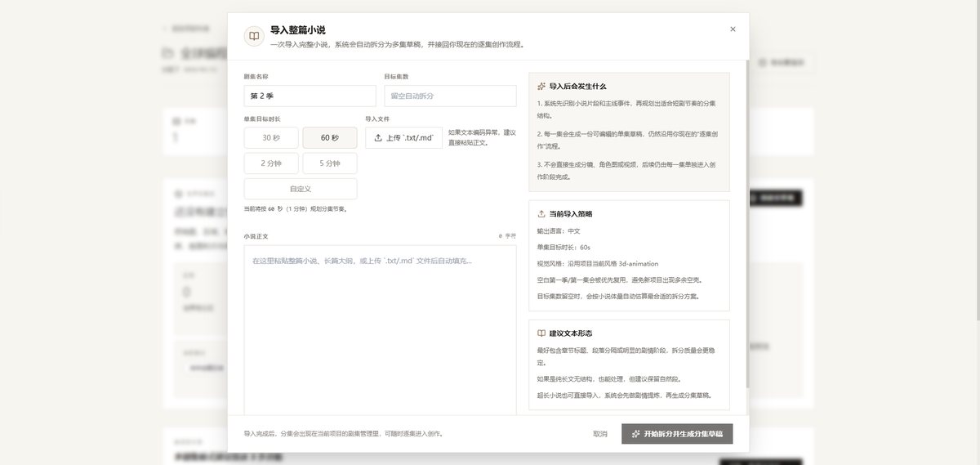Close the 导入整篇小说 dialog
Screen dimensions: 980x465
tap(733, 29)
